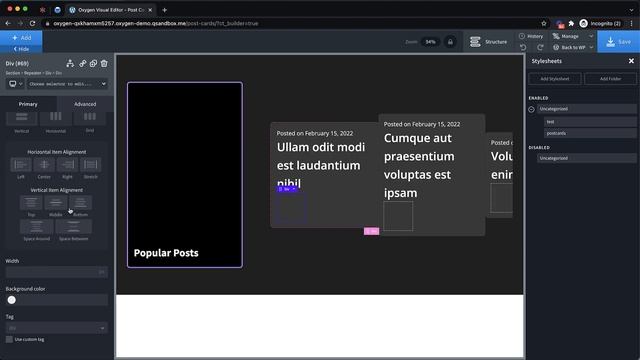Select the 'Cumque aut praesentium' post title
This screenshot has width=640, height=360.
pyautogui.click(x=419, y=165)
